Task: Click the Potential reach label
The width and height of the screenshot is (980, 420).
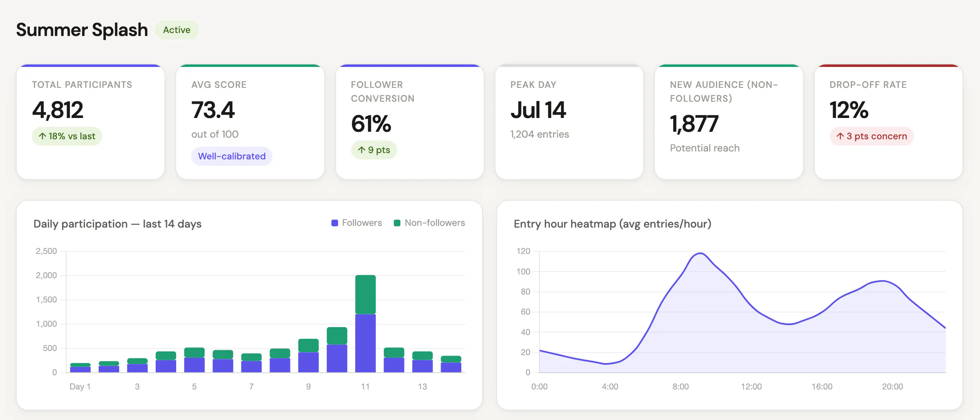Action: tap(705, 148)
